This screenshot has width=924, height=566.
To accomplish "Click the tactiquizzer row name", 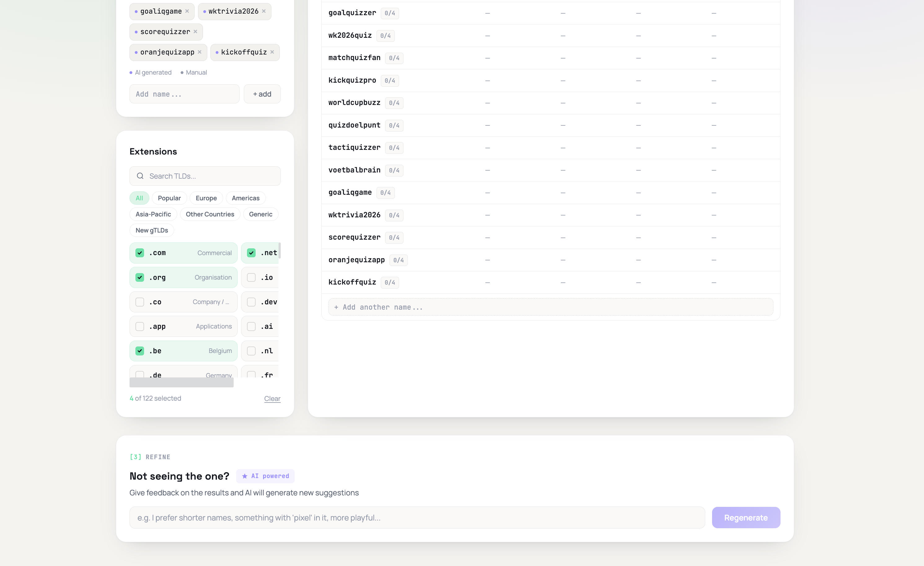I will tap(354, 148).
